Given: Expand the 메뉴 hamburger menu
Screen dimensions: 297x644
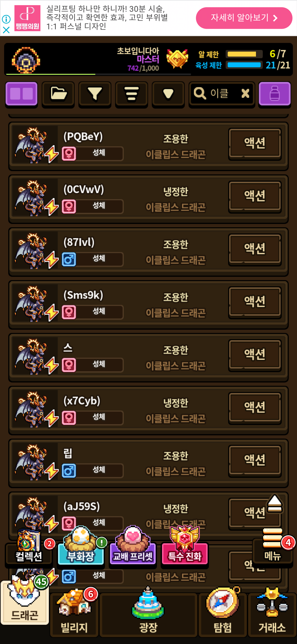Looking at the screenshot, I should [272, 546].
